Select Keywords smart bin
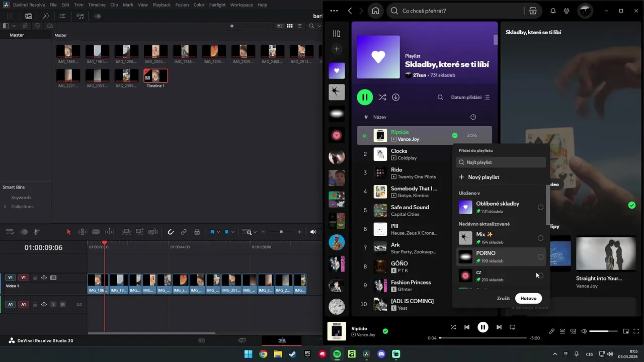The width and height of the screenshot is (644, 362). point(21,198)
